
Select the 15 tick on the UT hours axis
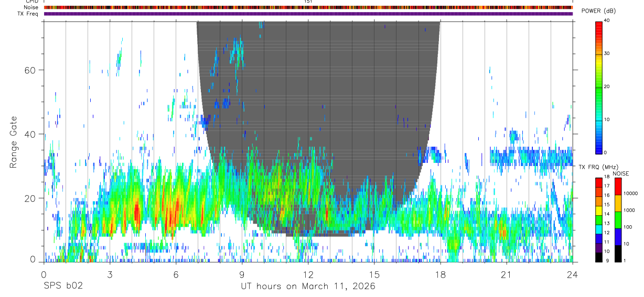pos(374,274)
